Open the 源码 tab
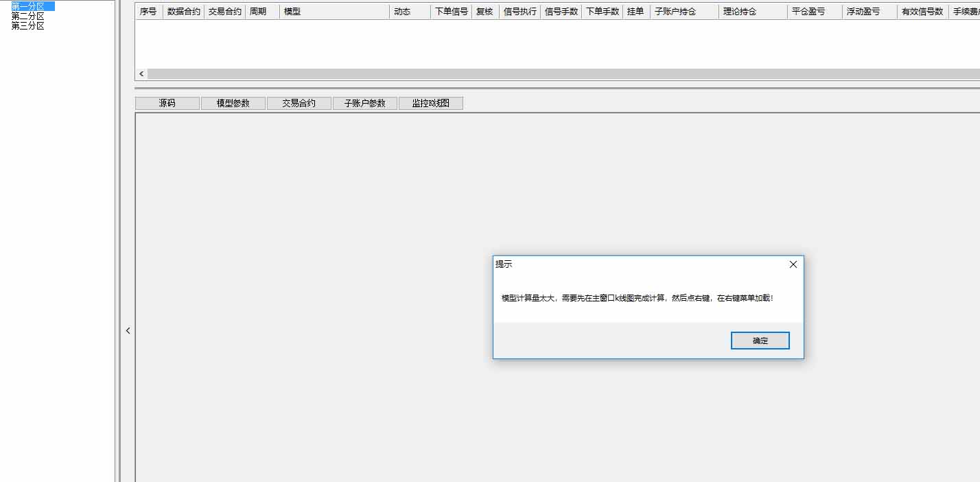Screen dimensions: 980x482 167,103
